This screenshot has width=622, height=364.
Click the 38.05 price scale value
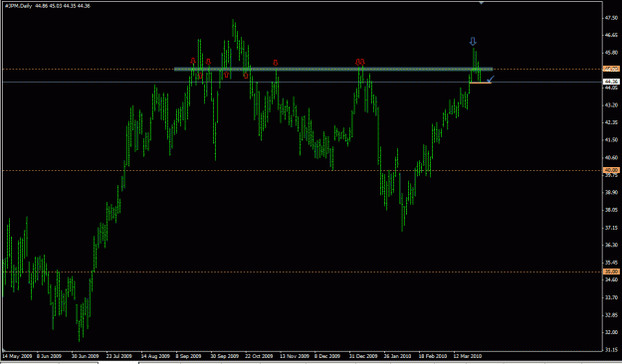[x=611, y=210]
